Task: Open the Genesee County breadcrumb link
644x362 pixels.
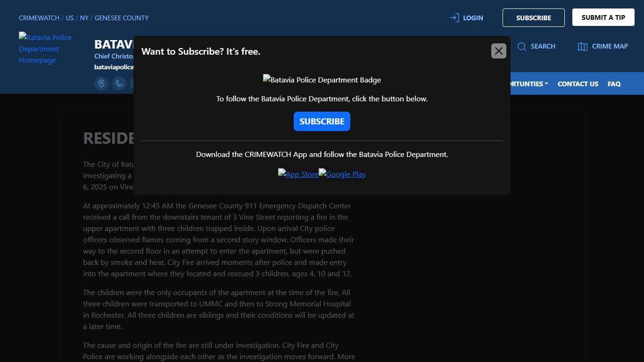Action: [122, 18]
